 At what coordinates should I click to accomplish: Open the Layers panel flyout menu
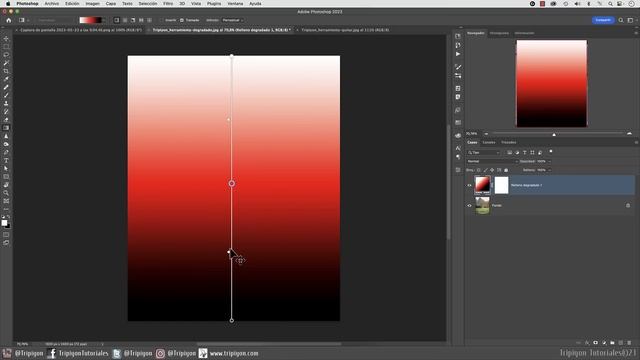636,142
